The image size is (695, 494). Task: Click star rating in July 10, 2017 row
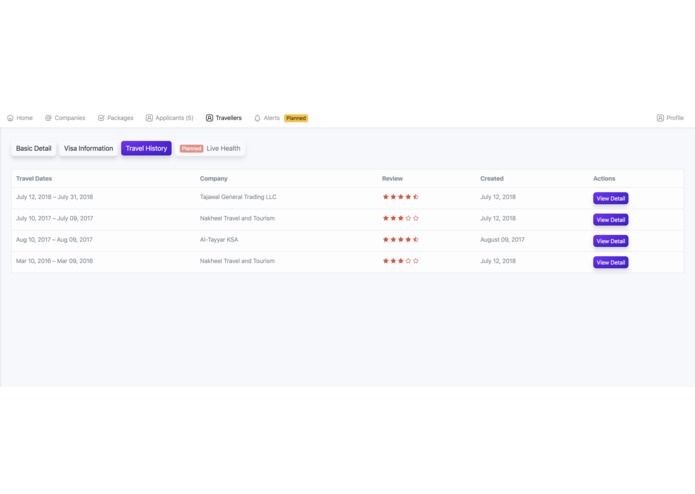click(401, 218)
